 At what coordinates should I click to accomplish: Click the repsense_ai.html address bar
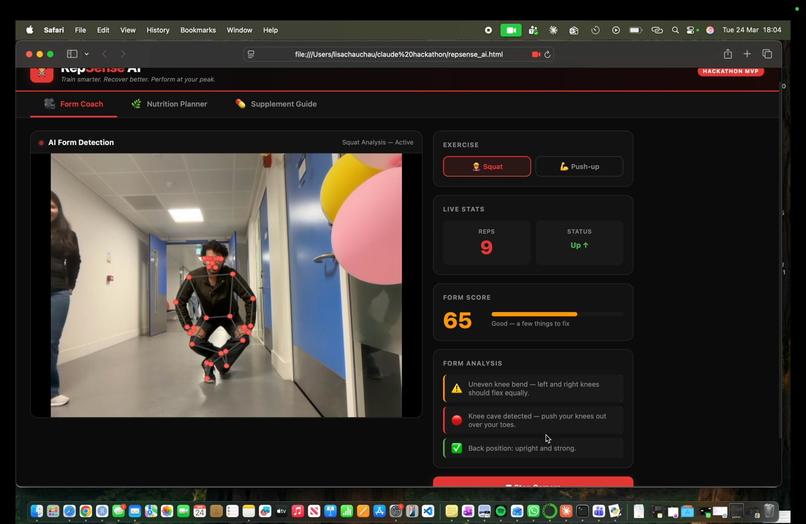pos(399,54)
